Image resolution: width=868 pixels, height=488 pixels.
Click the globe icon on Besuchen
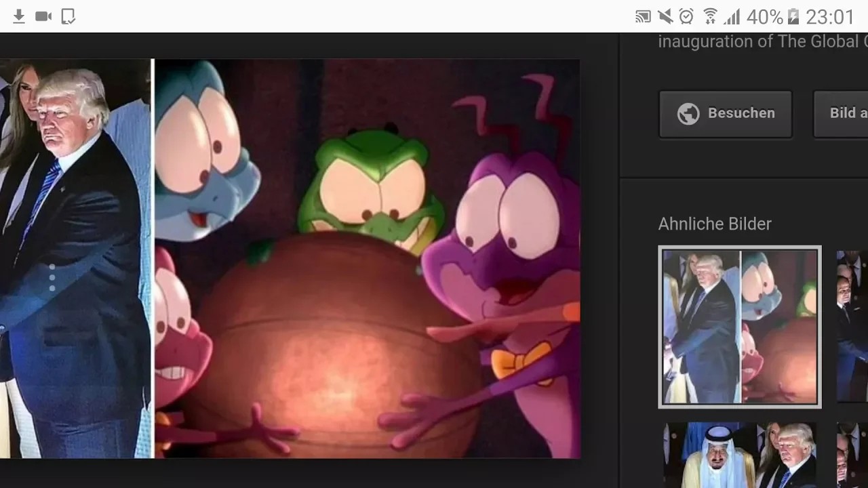688,114
